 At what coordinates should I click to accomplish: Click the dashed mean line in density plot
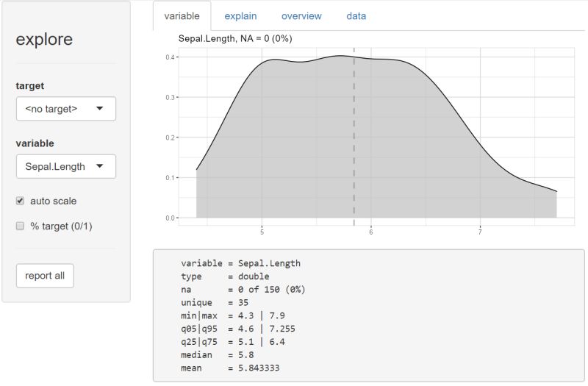point(354,137)
